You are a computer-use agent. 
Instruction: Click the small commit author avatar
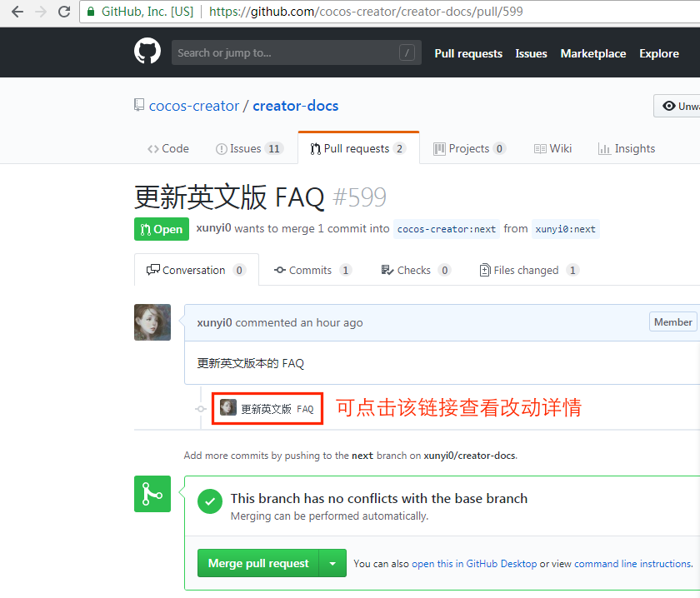point(228,407)
